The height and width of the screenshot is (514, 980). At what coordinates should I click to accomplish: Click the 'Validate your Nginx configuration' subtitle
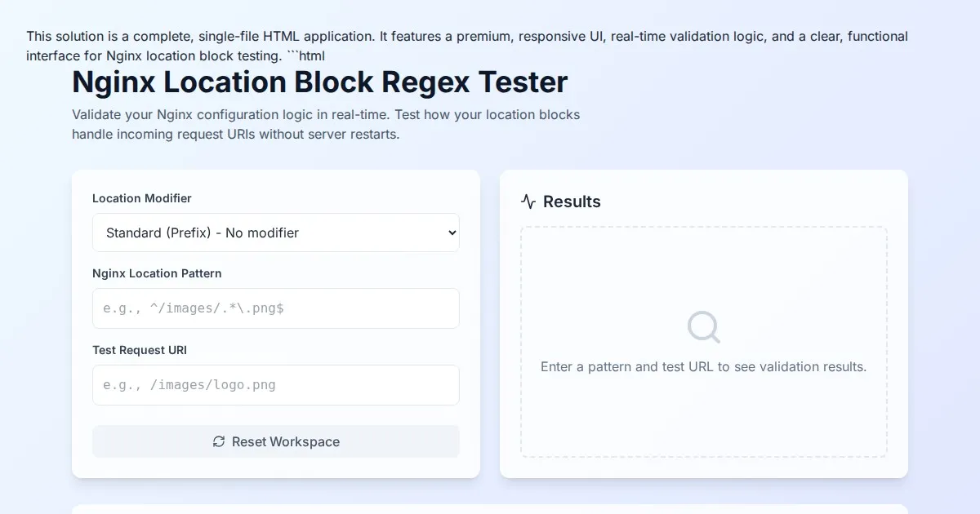(x=326, y=124)
